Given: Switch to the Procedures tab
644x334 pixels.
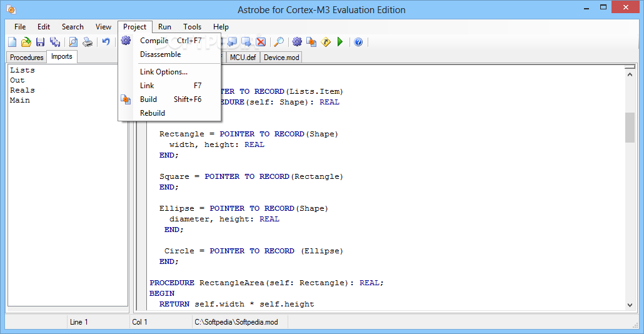Looking at the screenshot, I should tap(27, 57).
